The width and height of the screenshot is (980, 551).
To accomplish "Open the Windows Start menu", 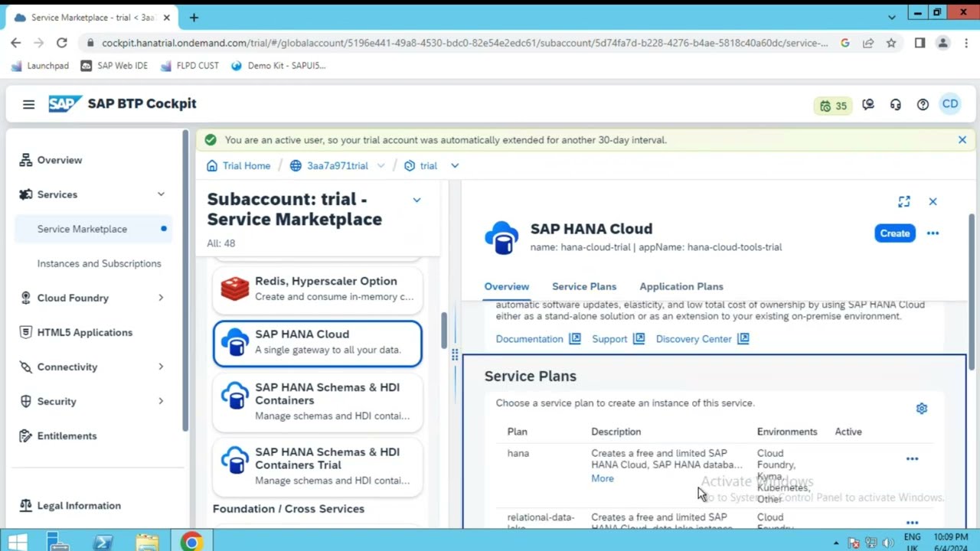I will (x=17, y=543).
